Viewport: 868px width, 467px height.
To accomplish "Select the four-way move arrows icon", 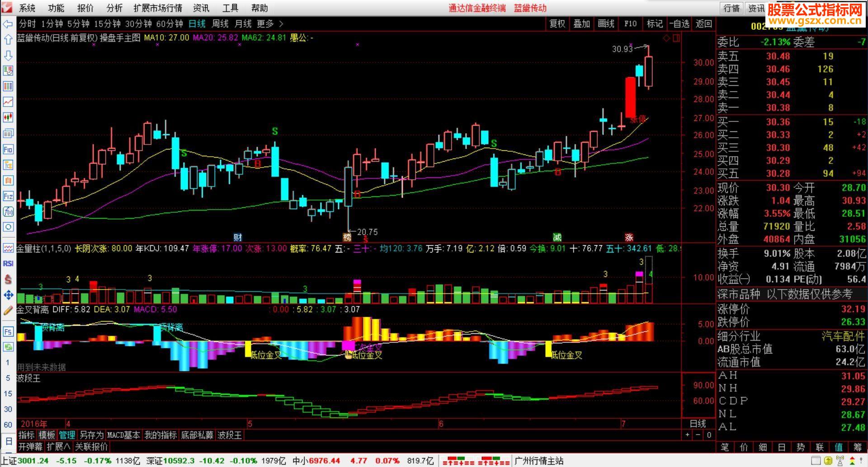I will [x=8, y=295].
